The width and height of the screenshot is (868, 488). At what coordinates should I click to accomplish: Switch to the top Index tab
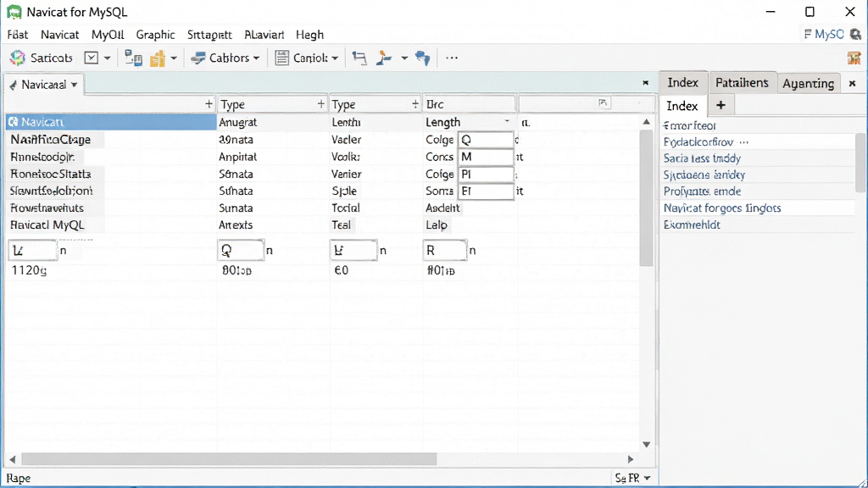pos(682,82)
